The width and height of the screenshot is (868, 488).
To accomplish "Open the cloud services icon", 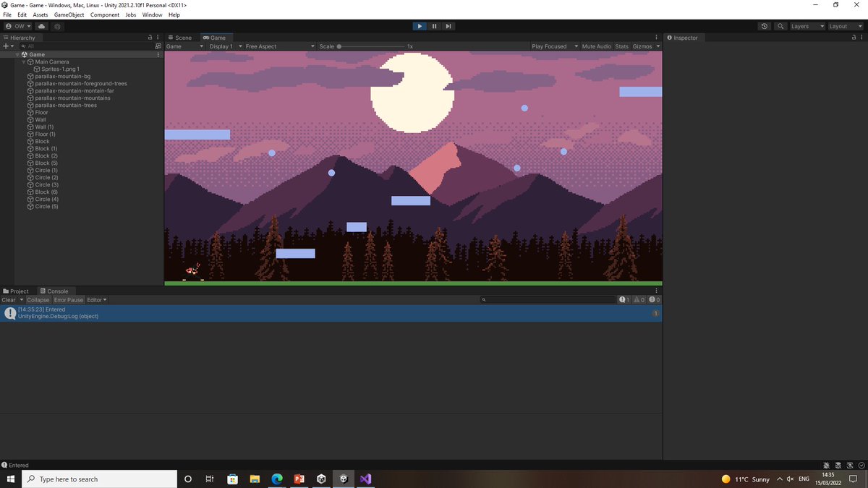I will click(41, 26).
